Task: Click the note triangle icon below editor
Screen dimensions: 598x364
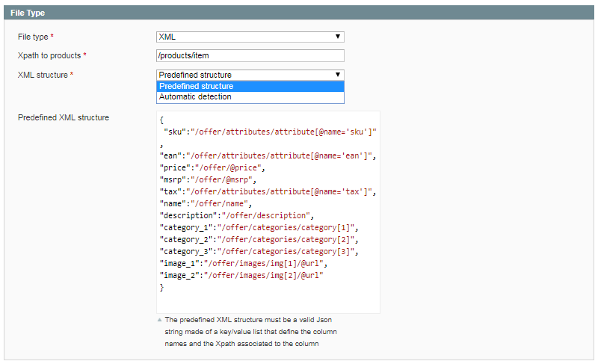Action: click(x=160, y=320)
